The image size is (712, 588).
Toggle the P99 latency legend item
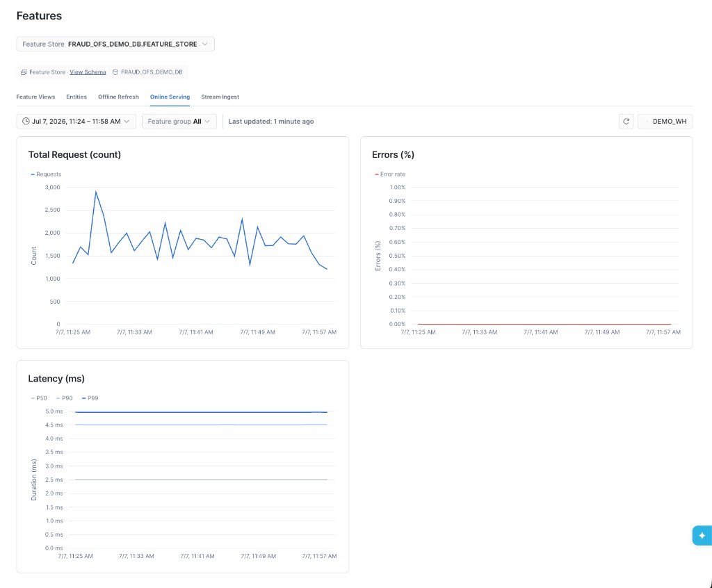[x=90, y=398]
